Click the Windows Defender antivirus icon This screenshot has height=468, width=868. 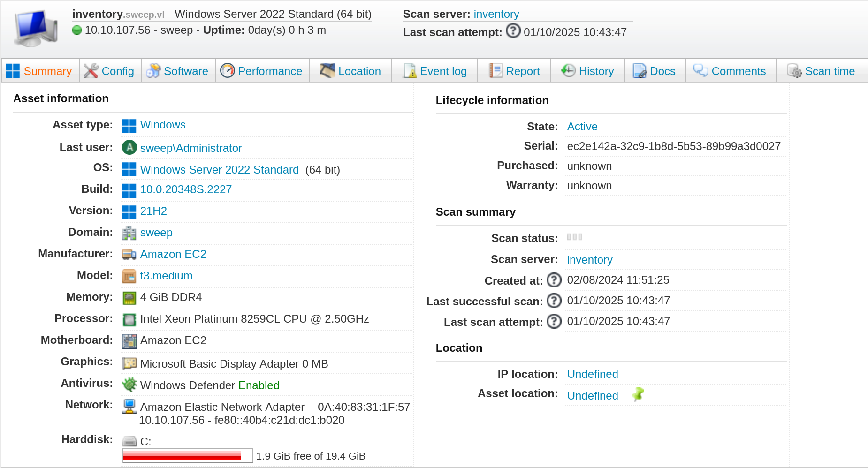[x=129, y=385]
